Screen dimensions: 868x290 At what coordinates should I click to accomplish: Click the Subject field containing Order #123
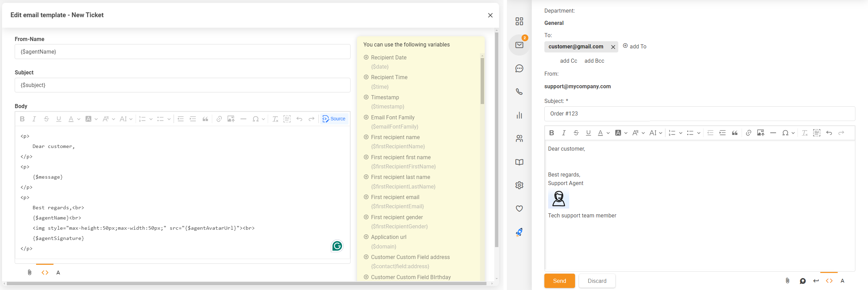(699, 113)
